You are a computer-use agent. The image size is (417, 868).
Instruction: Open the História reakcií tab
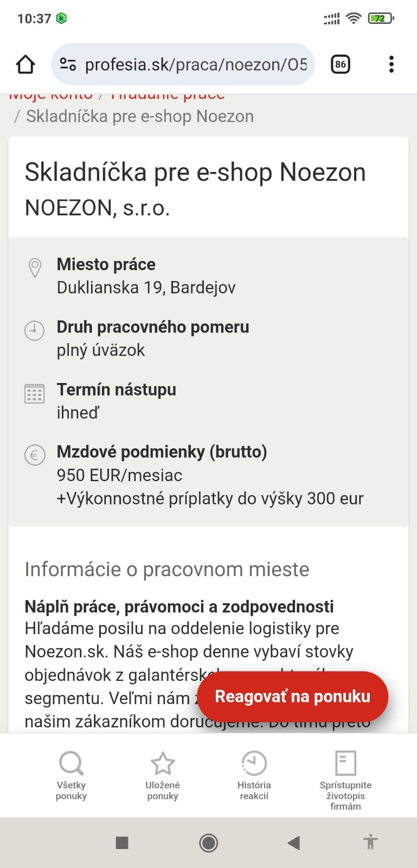click(x=254, y=776)
